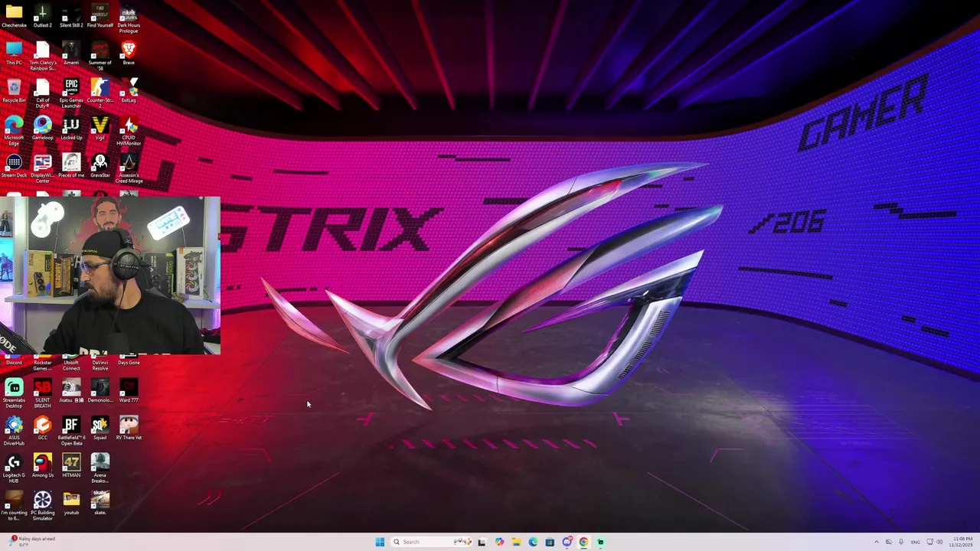Select the Call of Duty shortcut

tap(42, 93)
